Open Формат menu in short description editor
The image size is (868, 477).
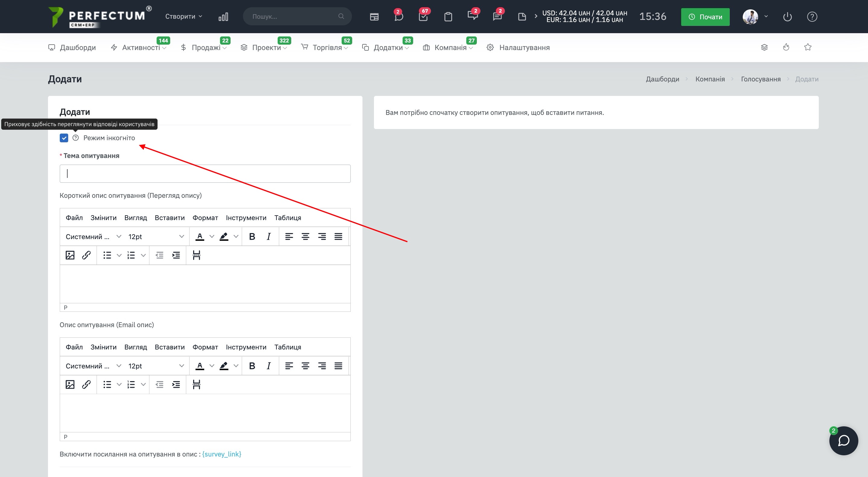(205, 218)
